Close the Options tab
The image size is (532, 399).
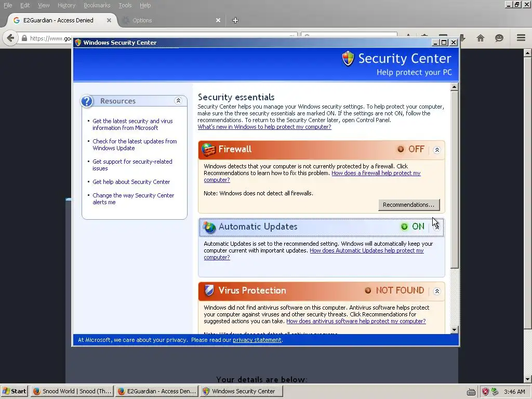click(x=218, y=20)
